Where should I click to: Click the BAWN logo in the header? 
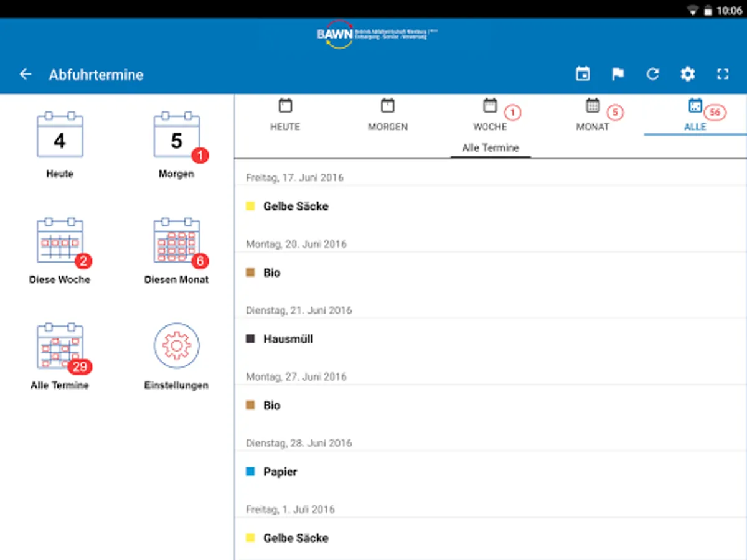pyautogui.click(x=377, y=34)
